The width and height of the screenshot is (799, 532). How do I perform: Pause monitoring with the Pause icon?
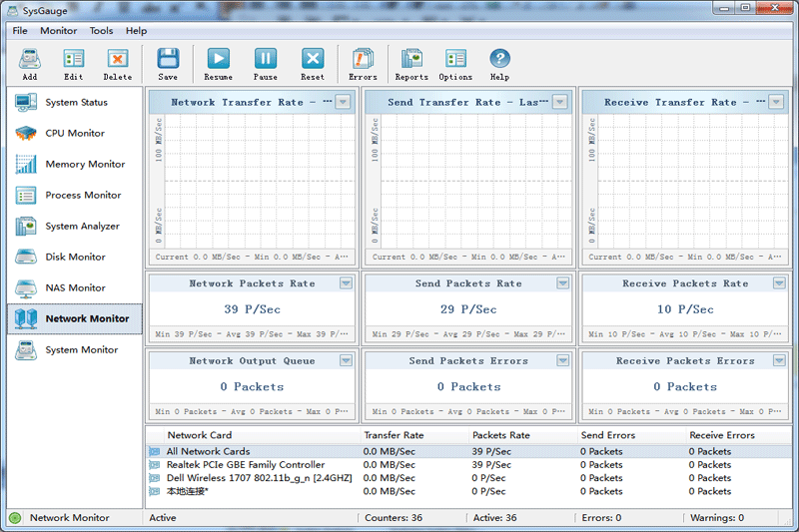pos(266,62)
